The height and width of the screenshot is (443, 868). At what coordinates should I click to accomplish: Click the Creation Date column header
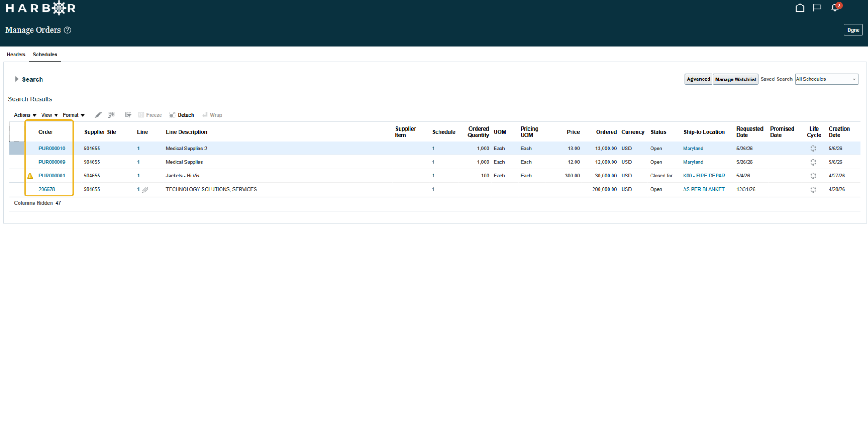tap(839, 132)
